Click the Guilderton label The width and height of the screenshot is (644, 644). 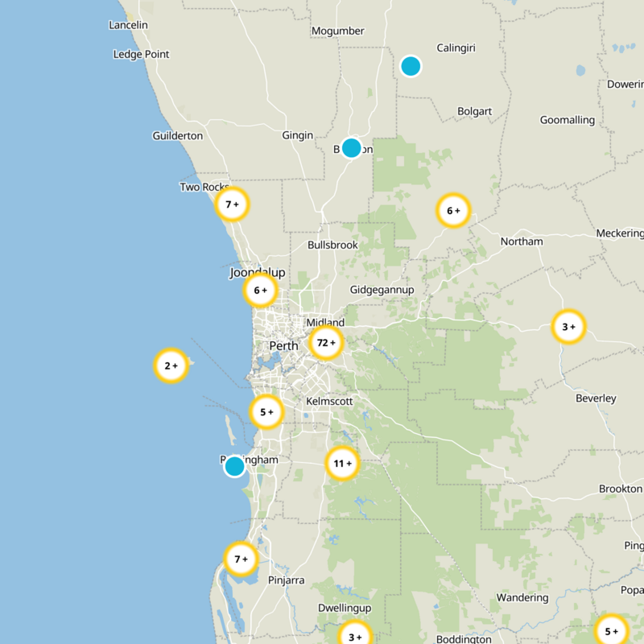click(x=177, y=135)
